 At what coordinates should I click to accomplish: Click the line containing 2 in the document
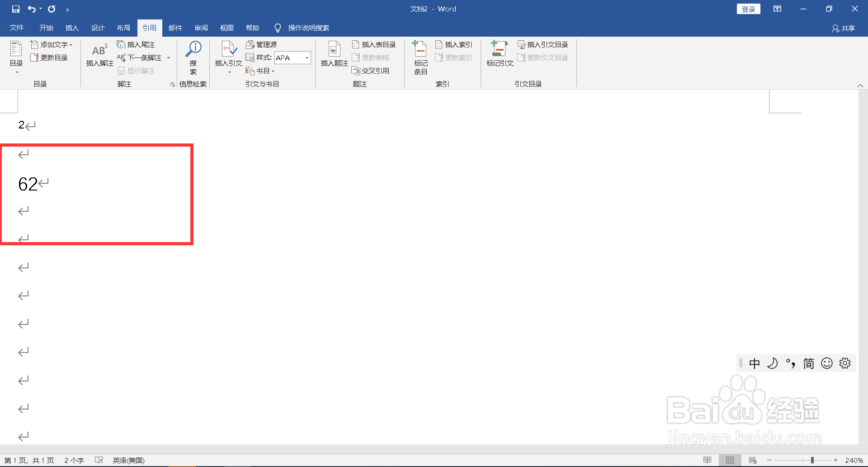21,125
